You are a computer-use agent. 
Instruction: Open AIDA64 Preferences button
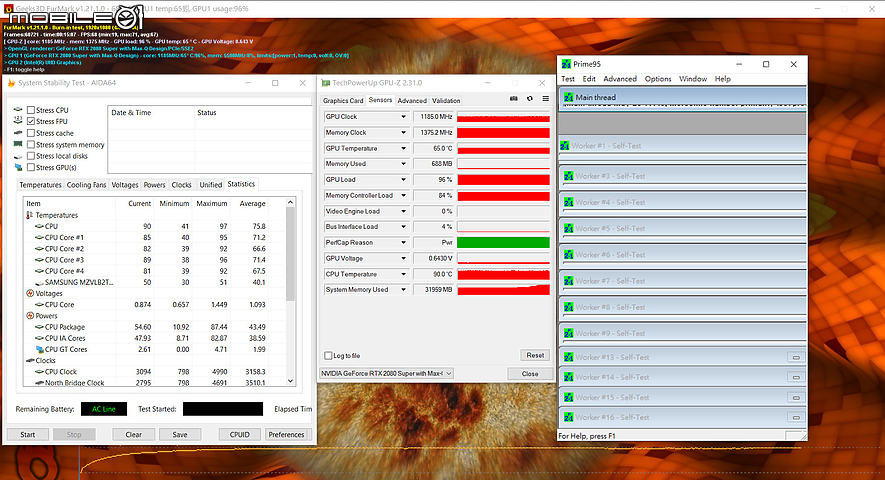tap(286, 434)
